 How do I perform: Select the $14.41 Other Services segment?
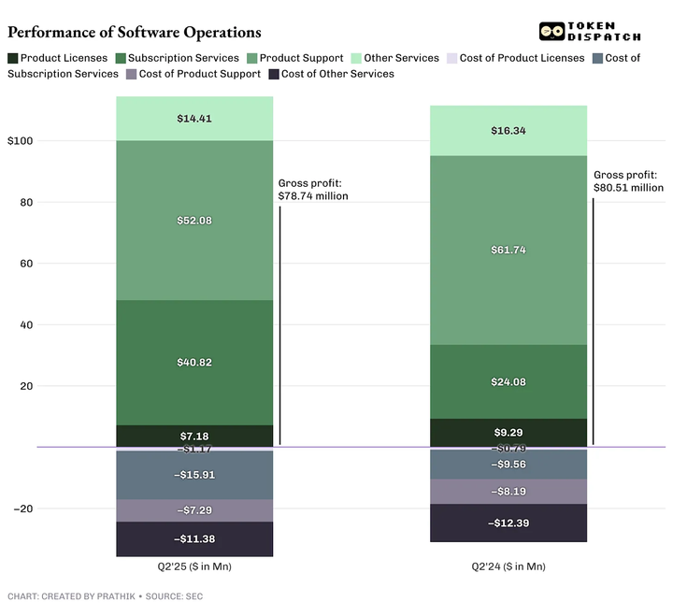click(x=194, y=119)
